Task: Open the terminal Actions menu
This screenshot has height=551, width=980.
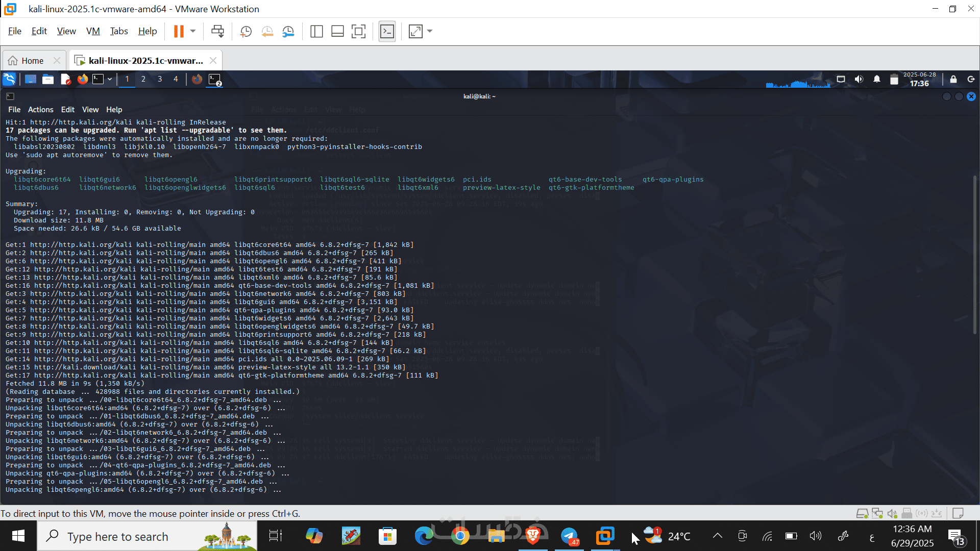Action: point(40,110)
